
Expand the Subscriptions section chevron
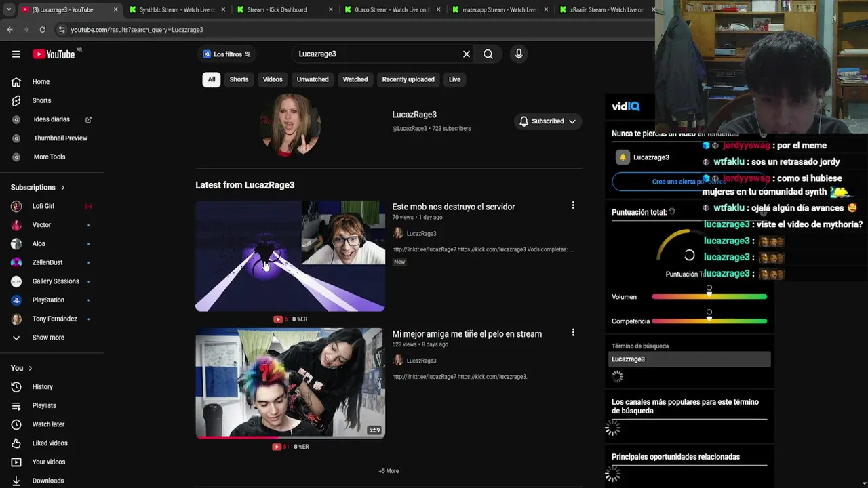[63, 188]
